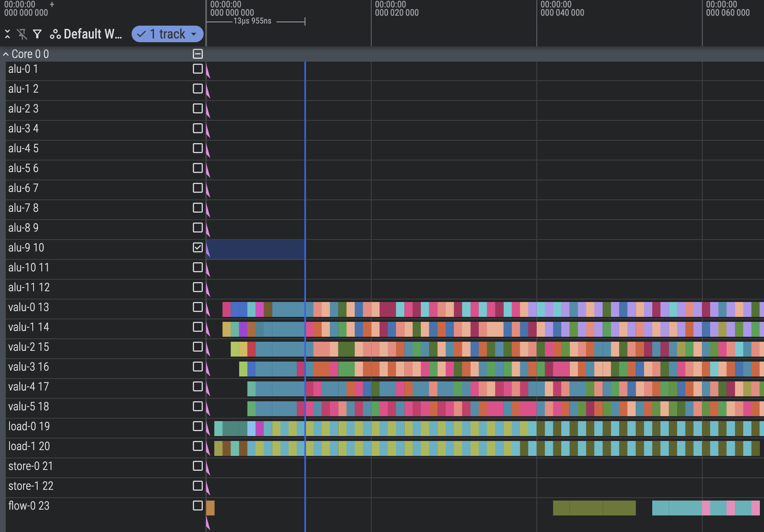Screen dimensions: 764x532
Task: Select the orange slice starting flow-0 track
Action: [210, 508]
